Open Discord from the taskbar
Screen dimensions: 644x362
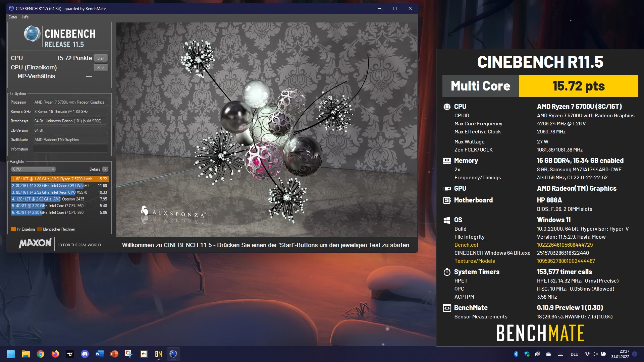pos(85,354)
